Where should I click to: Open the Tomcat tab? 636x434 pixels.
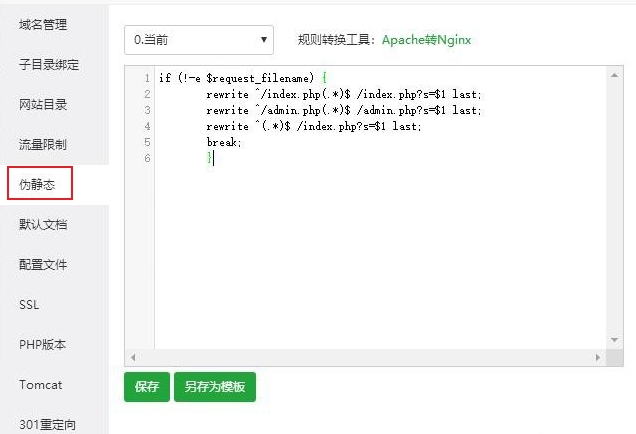click(x=40, y=384)
